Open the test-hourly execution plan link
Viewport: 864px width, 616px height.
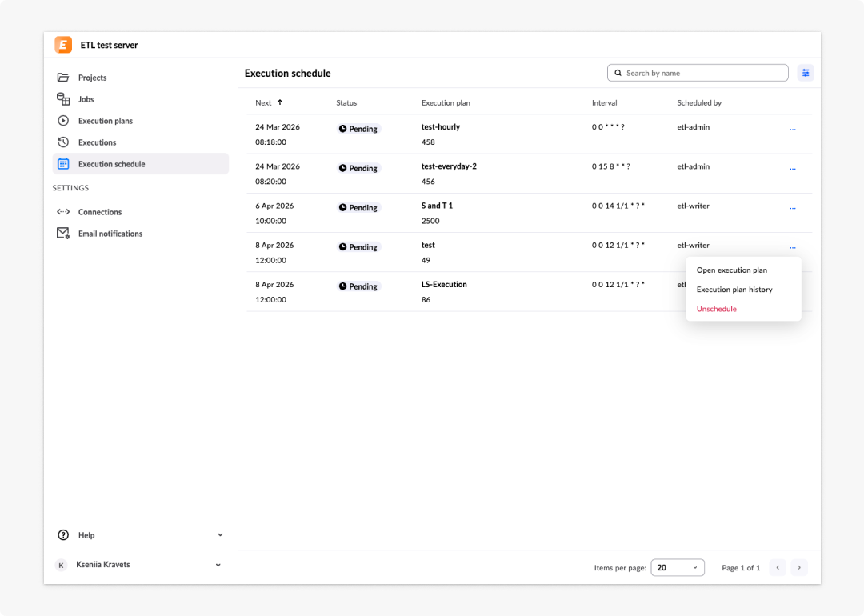coord(440,126)
